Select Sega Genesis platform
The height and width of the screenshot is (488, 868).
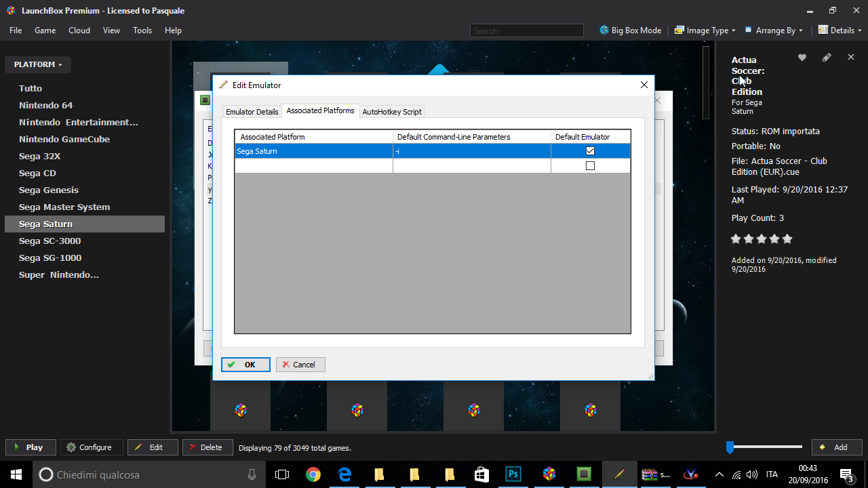[x=85, y=190]
